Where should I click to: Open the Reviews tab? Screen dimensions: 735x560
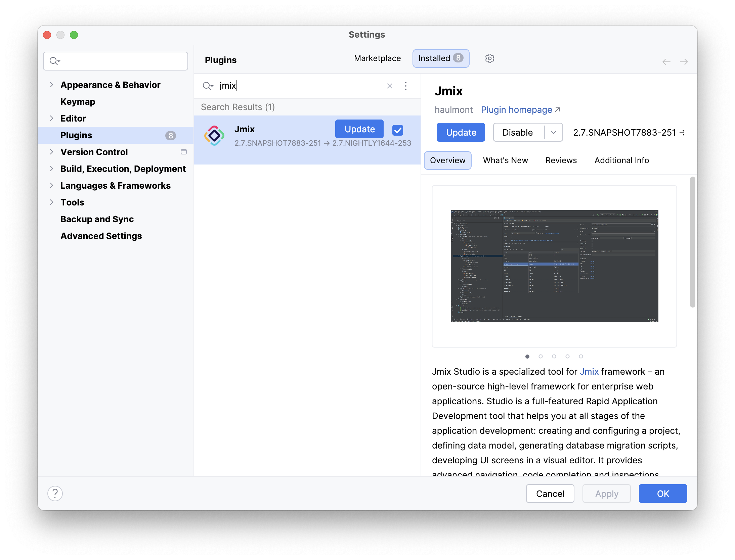tap(560, 160)
